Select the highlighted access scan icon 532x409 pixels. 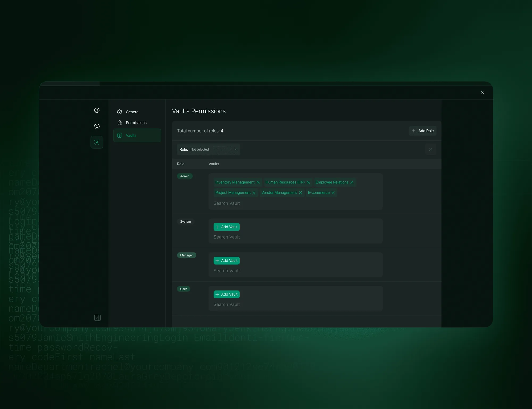(x=97, y=142)
